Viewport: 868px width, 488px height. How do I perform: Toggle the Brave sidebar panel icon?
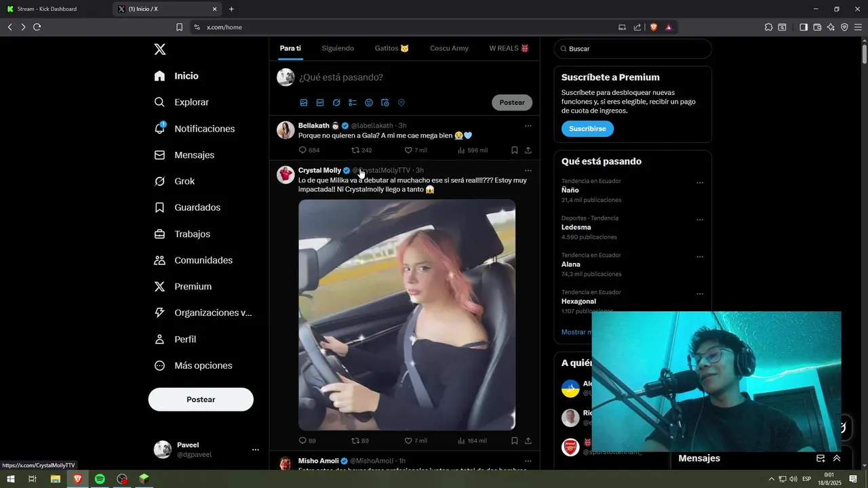[804, 27]
